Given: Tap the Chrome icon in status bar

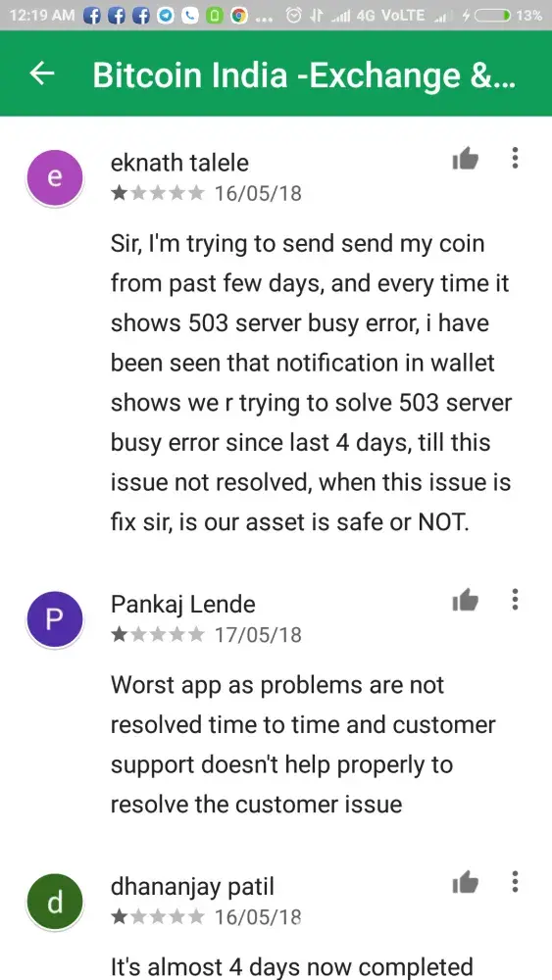Looking at the screenshot, I should 239,16.
